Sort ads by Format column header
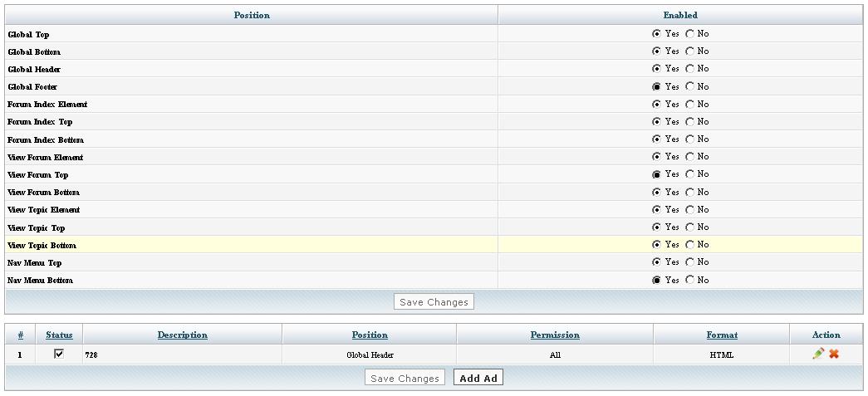The height and width of the screenshot is (396, 868). click(x=721, y=335)
